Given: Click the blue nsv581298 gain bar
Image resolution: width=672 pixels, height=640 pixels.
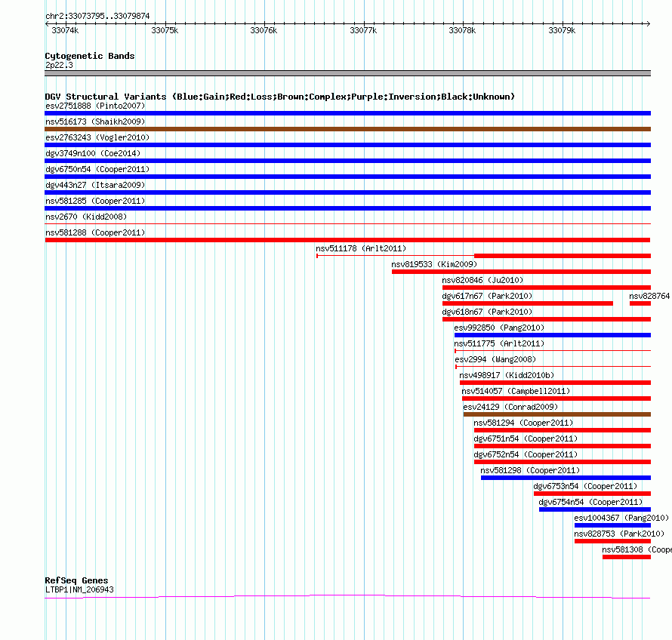Looking at the screenshot, I should (x=566, y=478).
